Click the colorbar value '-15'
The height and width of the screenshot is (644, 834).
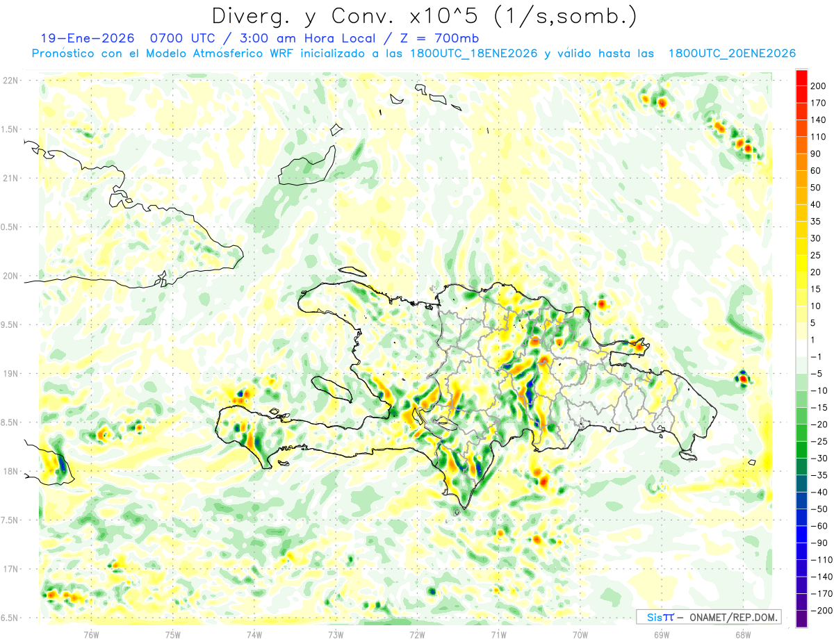[819, 407]
